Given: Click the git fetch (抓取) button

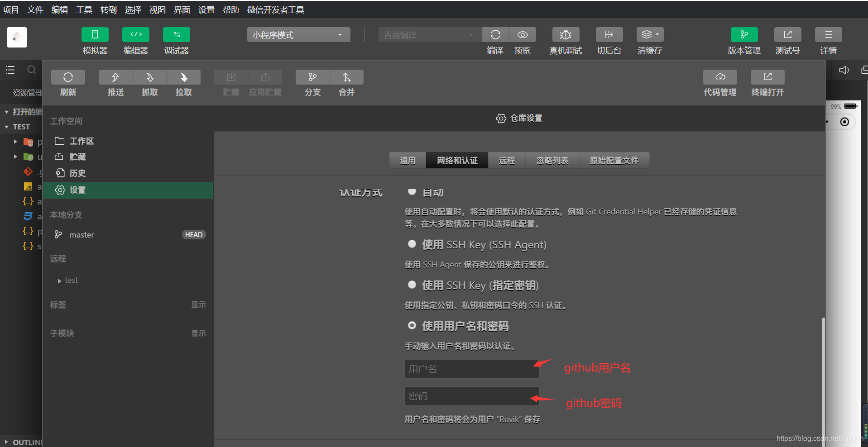Looking at the screenshot, I should (x=150, y=77).
